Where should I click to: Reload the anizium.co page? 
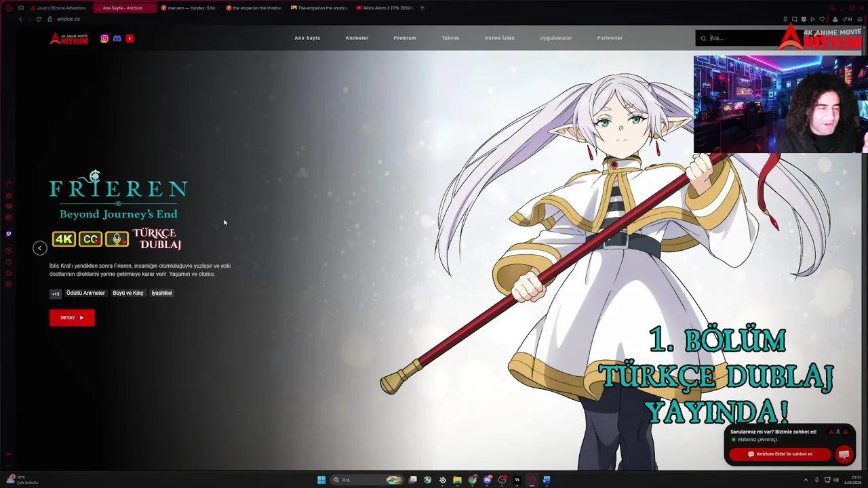point(39,19)
